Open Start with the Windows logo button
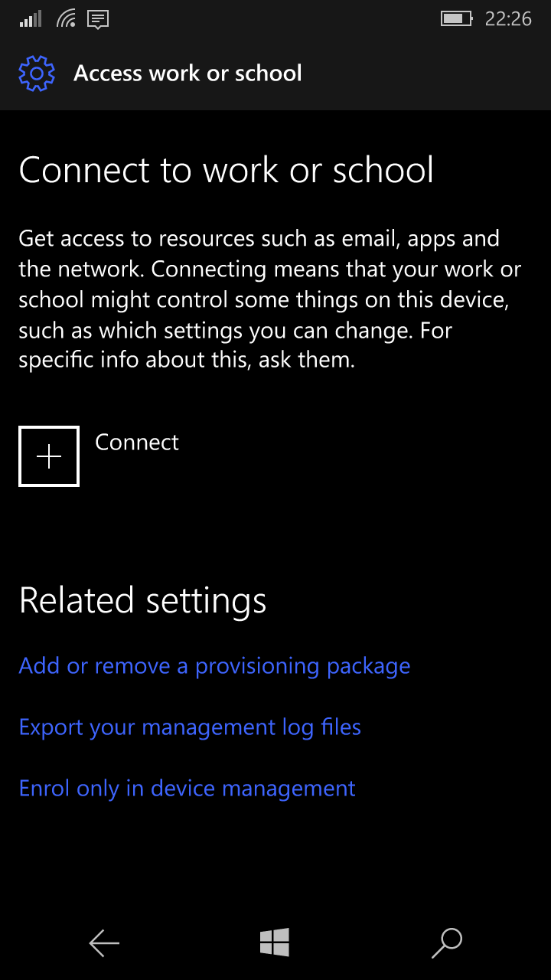Screen dimensions: 551x980 275,942
